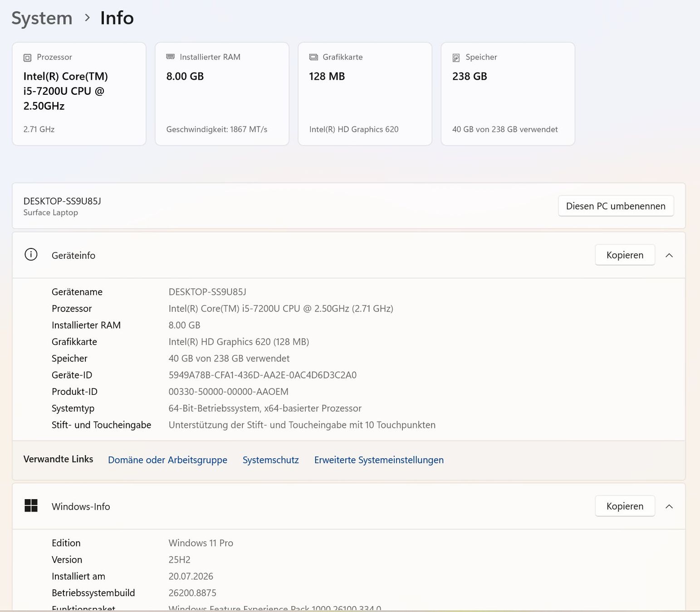
Task: Click Diesen PC umbenennen button
Action: click(616, 206)
